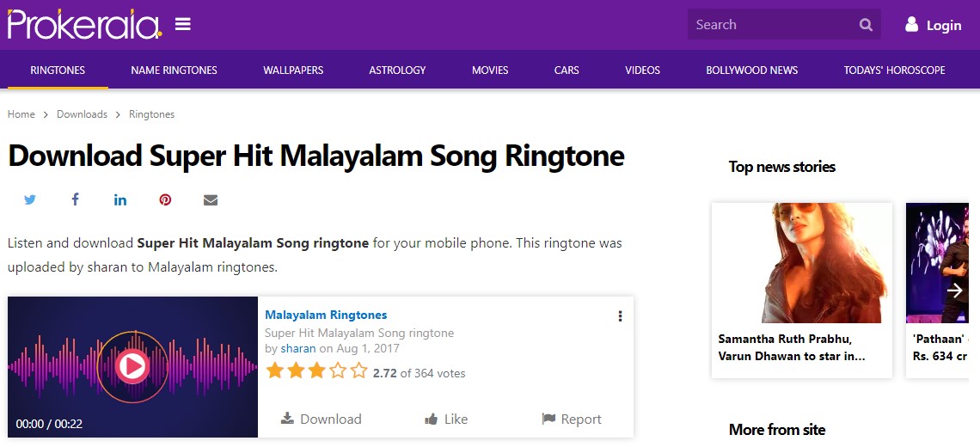Share page on Pinterest
The height and width of the screenshot is (447, 980).
[x=165, y=199]
